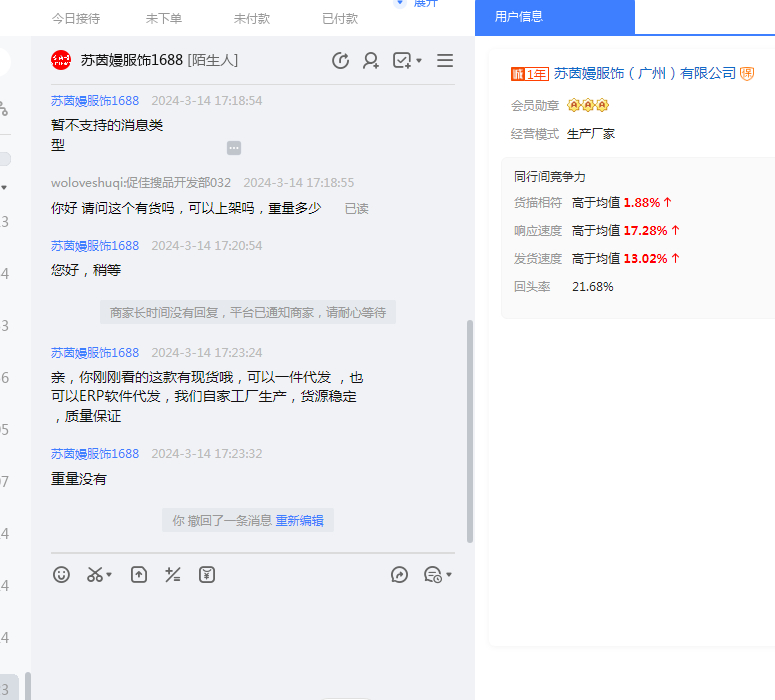The height and width of the screenshot is (700, 775).
Task: Click the add contact person icon
Action: click(371, 61)
